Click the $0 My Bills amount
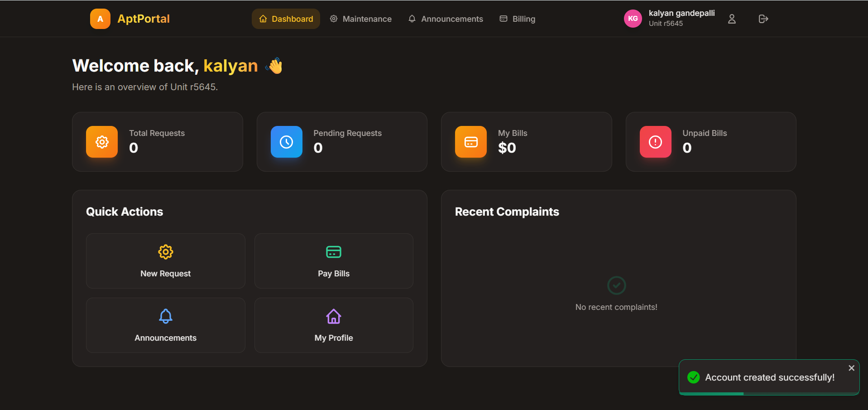Image resolution: width=868 pixels, height=410 pixels. point(507,148)
